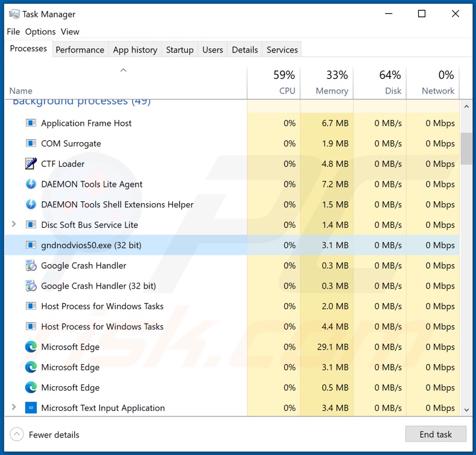Select the 64-bit Google Crash Handler process name
Viewport: 476px width, 455px height.
84,266
